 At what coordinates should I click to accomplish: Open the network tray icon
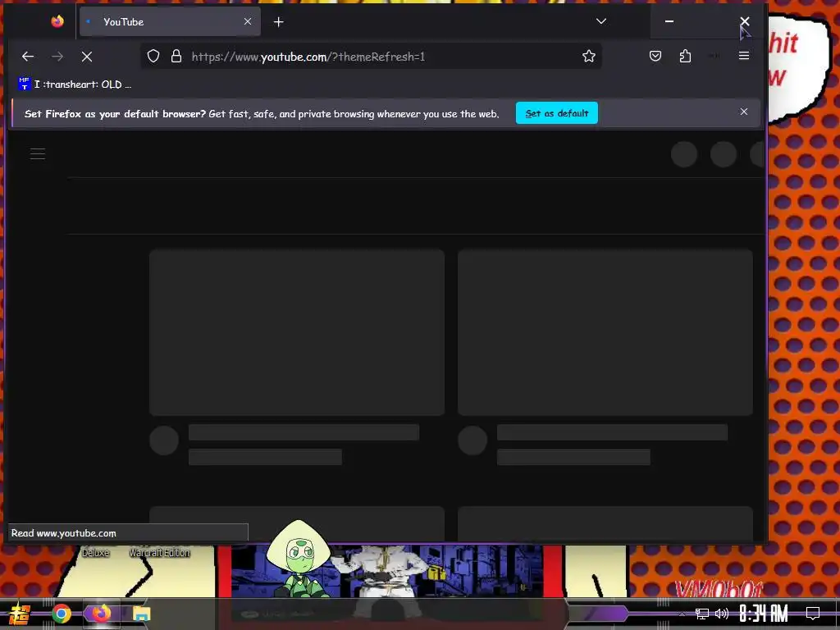point(702,614)
